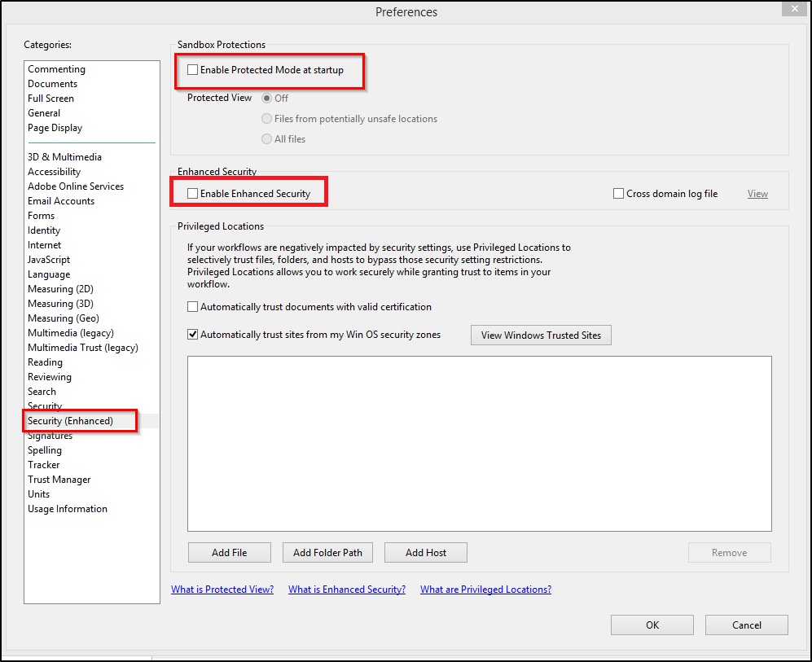Select Documents category
This screenshot has width=812, height=662.
52,83
